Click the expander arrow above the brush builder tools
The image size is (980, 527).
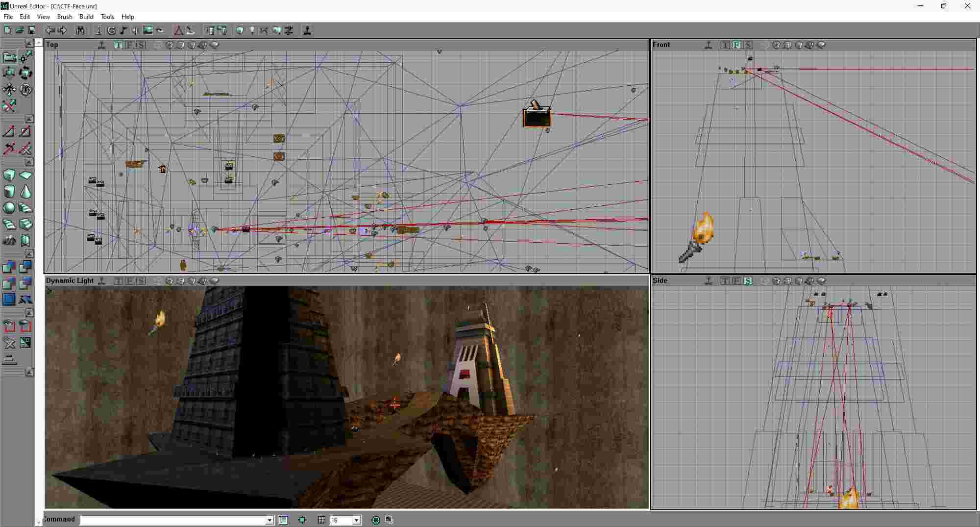click(30, 162)
